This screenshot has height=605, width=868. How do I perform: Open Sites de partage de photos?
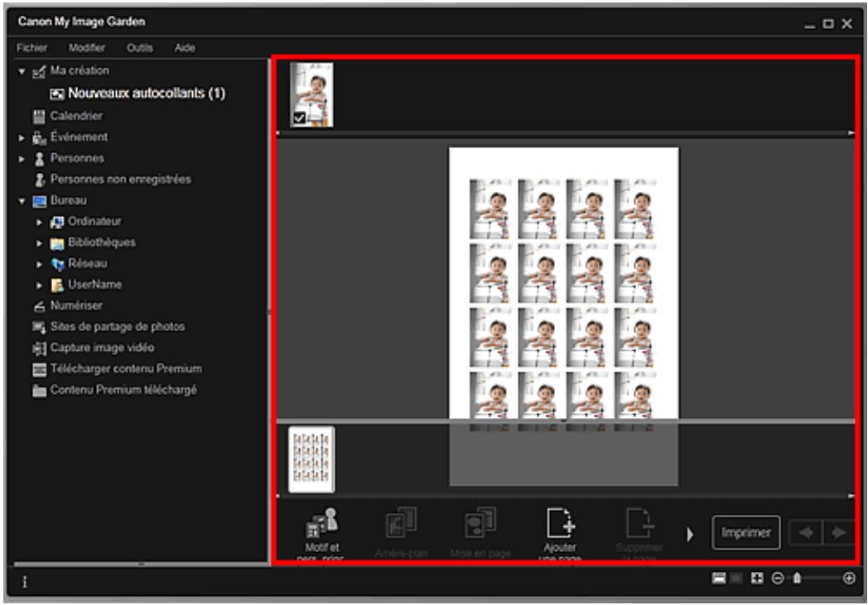(117, 327)
